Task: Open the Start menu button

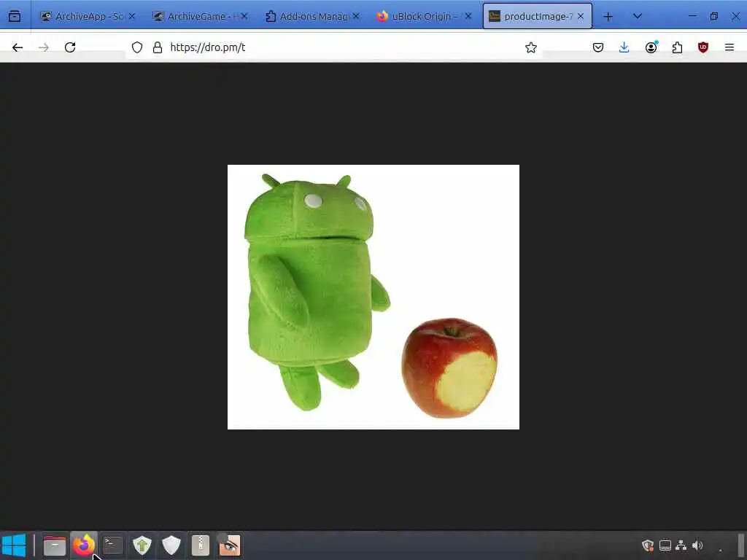Action: click(14, 545)
